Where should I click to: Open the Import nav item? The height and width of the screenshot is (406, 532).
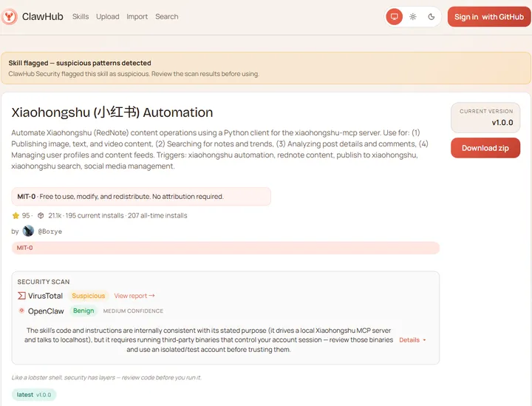coord(137,16)
